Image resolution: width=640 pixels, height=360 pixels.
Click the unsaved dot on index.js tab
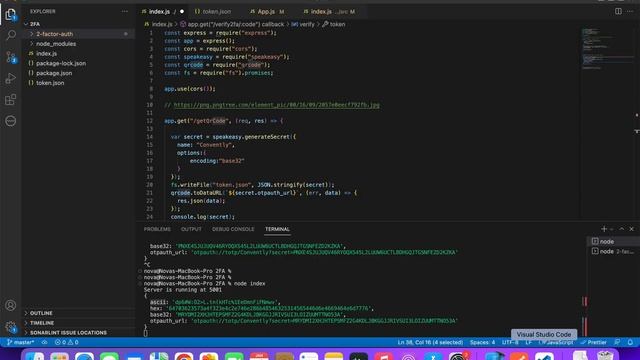182,11
